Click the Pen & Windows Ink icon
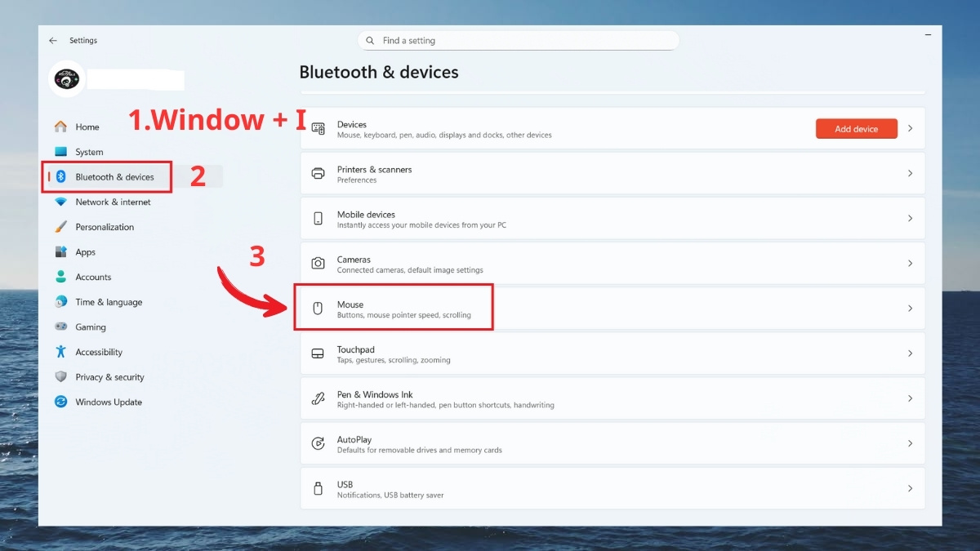 318,398
